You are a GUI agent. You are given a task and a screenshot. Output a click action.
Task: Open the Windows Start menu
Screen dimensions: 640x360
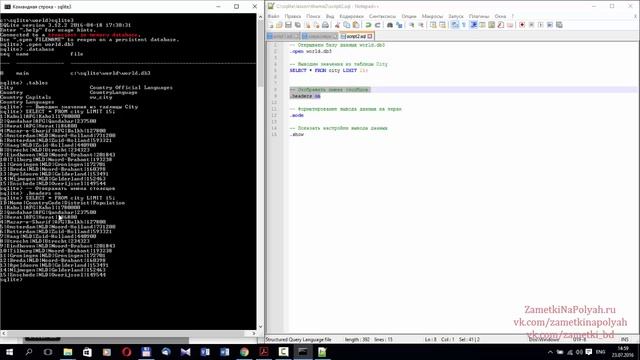[9, 352]
